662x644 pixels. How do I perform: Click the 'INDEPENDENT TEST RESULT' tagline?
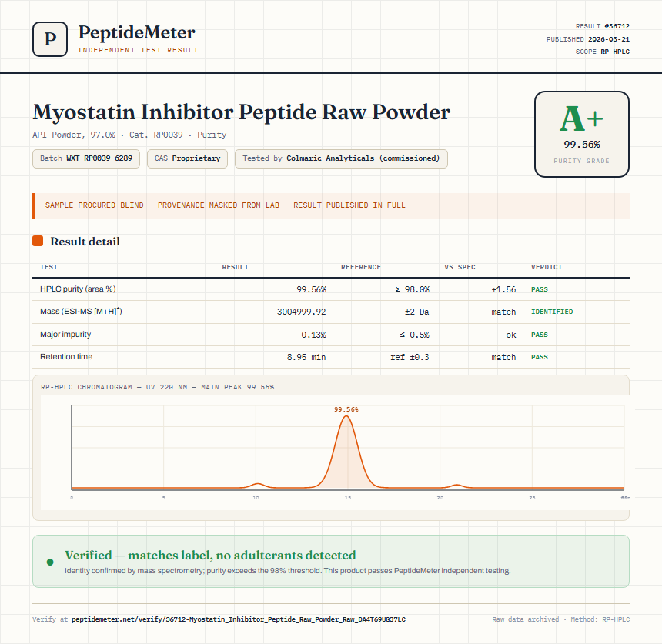(x=138, y=50)
